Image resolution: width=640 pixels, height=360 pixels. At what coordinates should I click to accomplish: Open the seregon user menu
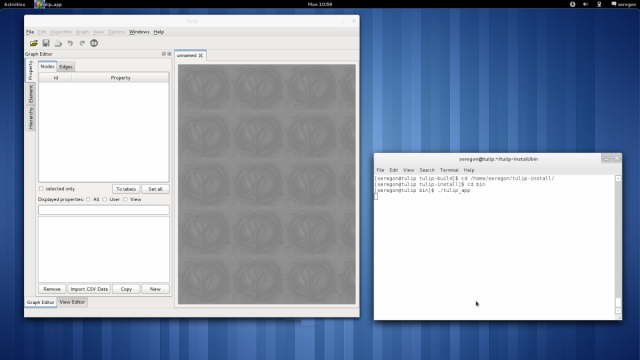tap(624, 4)
